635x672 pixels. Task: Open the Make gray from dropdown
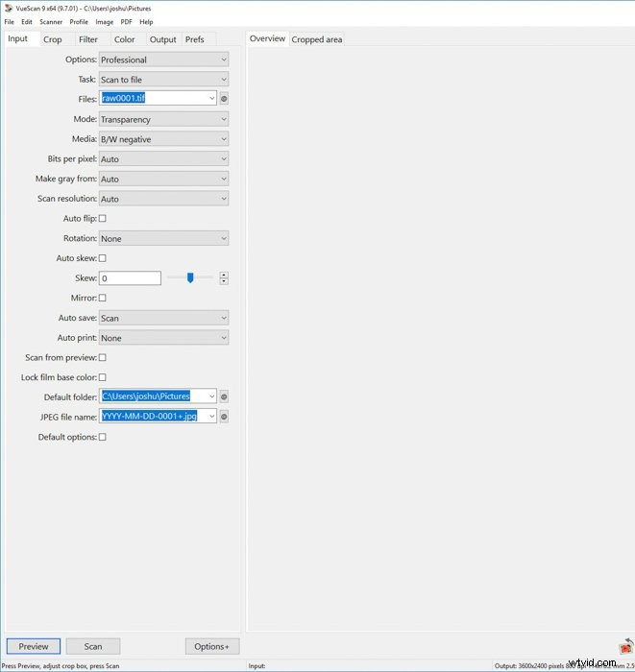pos(163,179)
